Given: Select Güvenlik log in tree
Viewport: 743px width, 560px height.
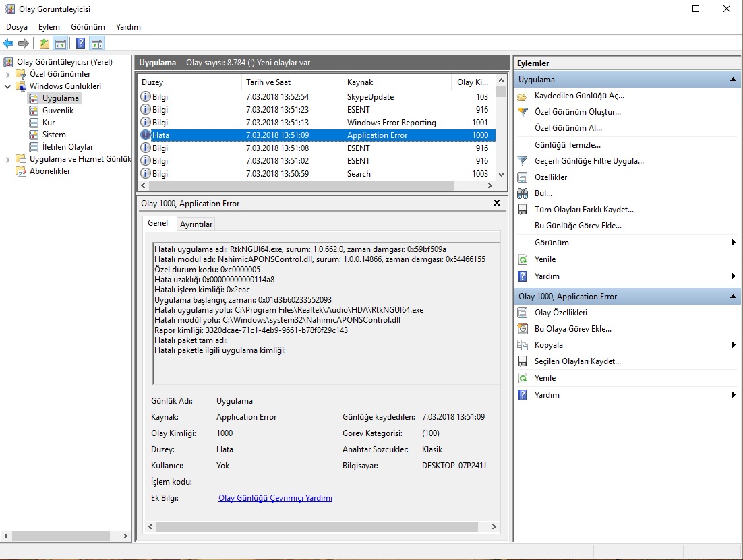Looking at the screenshot, I should [x=58, y=111].
